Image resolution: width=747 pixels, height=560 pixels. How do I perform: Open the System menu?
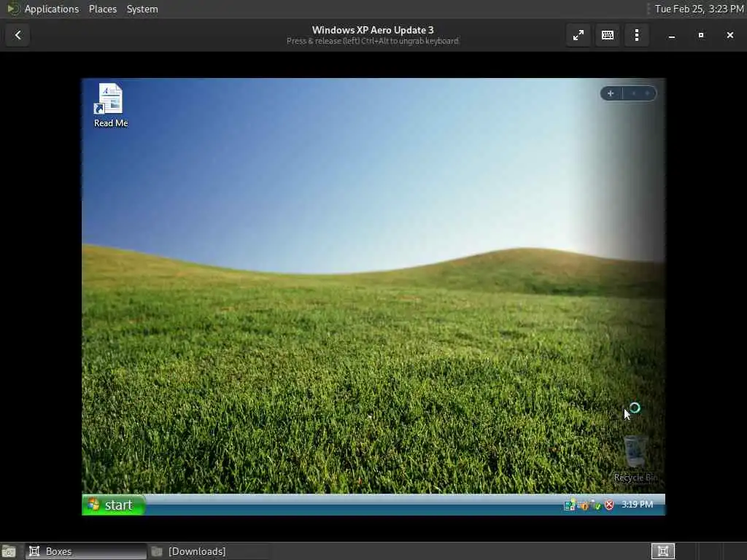tap(142, 9)
